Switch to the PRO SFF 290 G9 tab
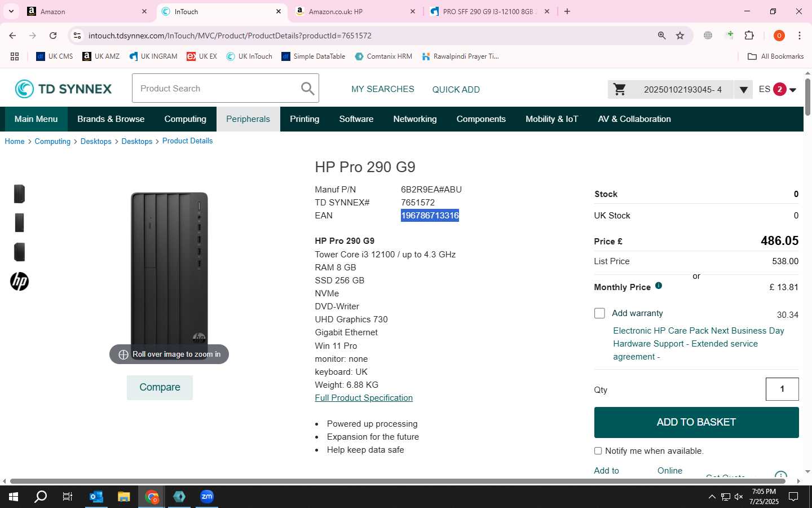The image size is (812, 508). [489, 11]
